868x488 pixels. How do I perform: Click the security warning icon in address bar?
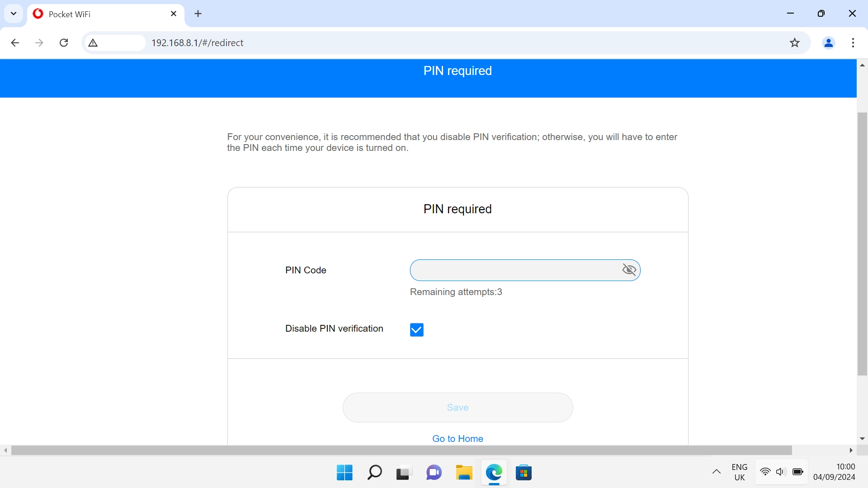pos(93,42)
